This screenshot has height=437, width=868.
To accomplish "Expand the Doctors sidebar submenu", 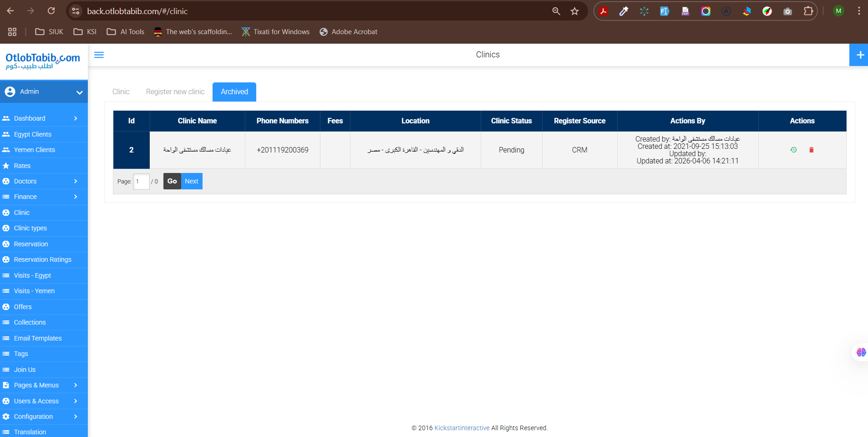I will click(x=44, y=181).
